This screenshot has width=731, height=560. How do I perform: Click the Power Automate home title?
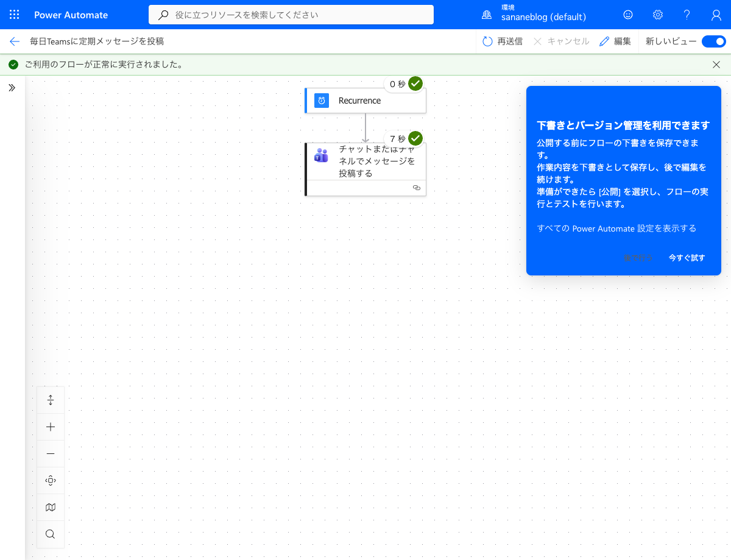(x=71, y=15)
